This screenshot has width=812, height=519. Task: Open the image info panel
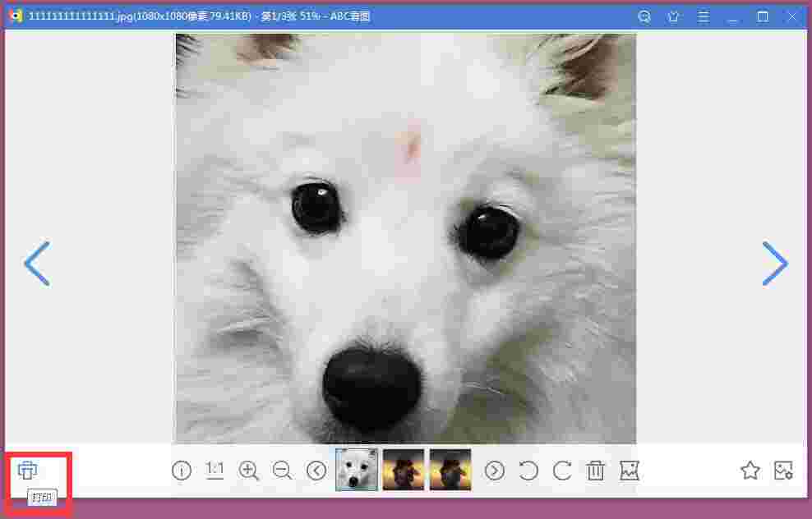pyautogui.click(x=181, y=471)
